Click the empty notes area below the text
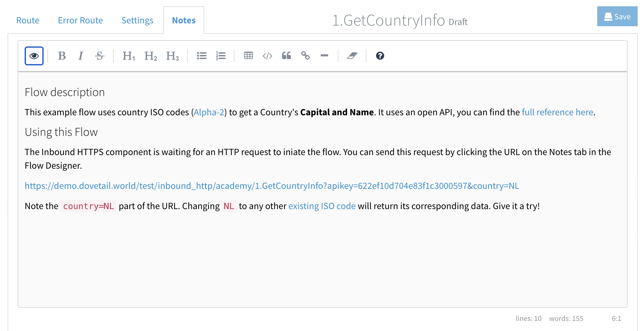This screenshot has height=331, width=644. [x=322, y=259]
